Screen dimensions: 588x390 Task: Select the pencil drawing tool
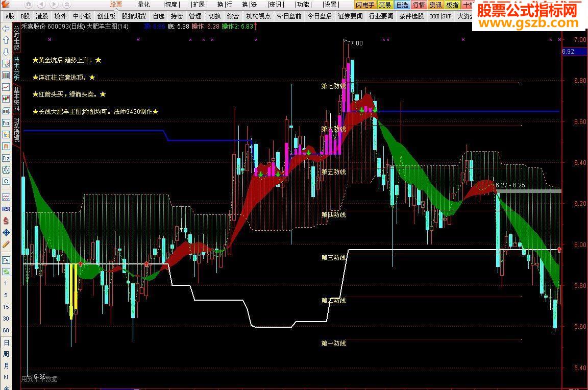click(6, 245)
